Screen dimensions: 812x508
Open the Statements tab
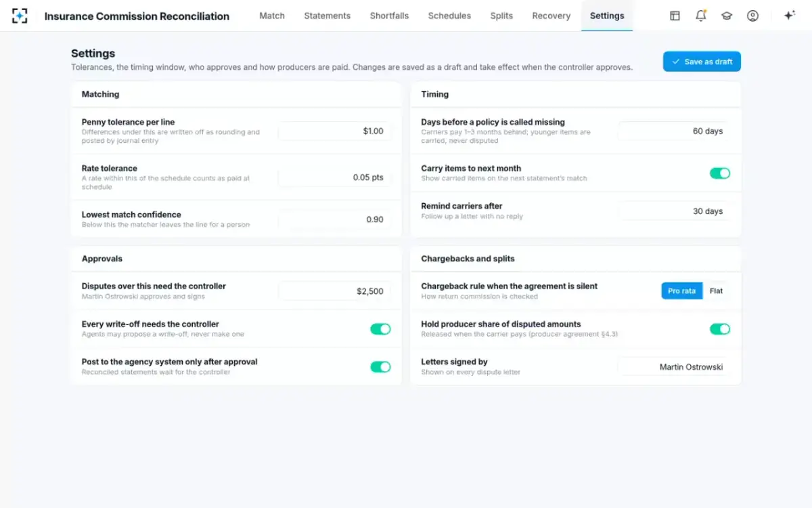click(328, 16)
